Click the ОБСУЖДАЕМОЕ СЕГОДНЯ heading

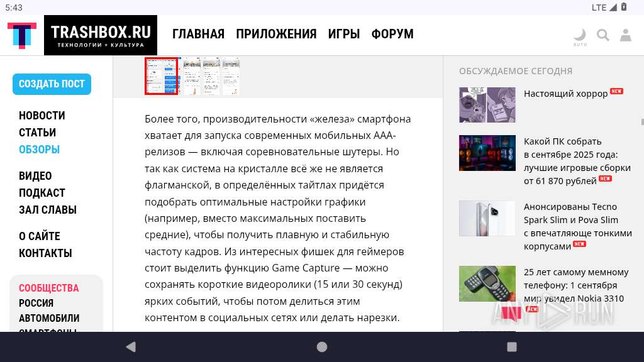(516, 71)
